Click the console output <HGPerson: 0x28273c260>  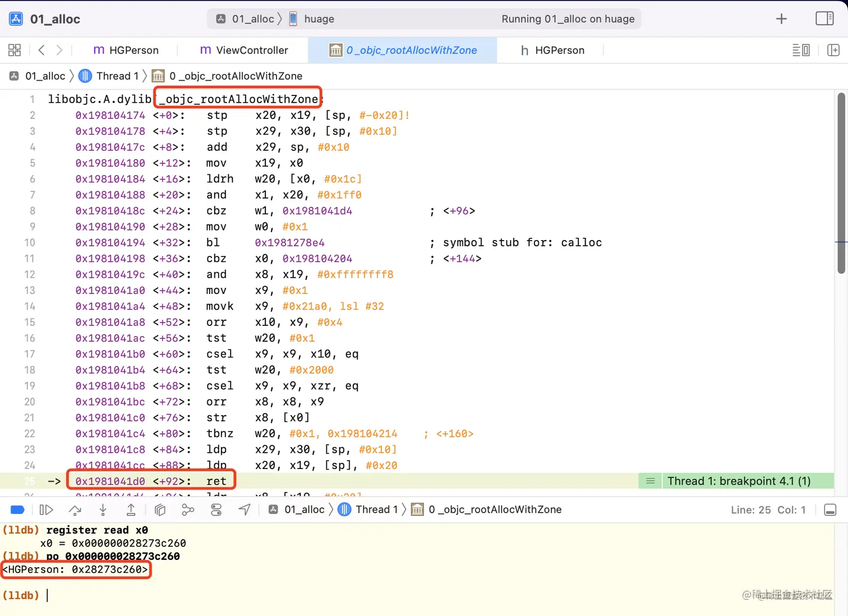pos(76,569)
